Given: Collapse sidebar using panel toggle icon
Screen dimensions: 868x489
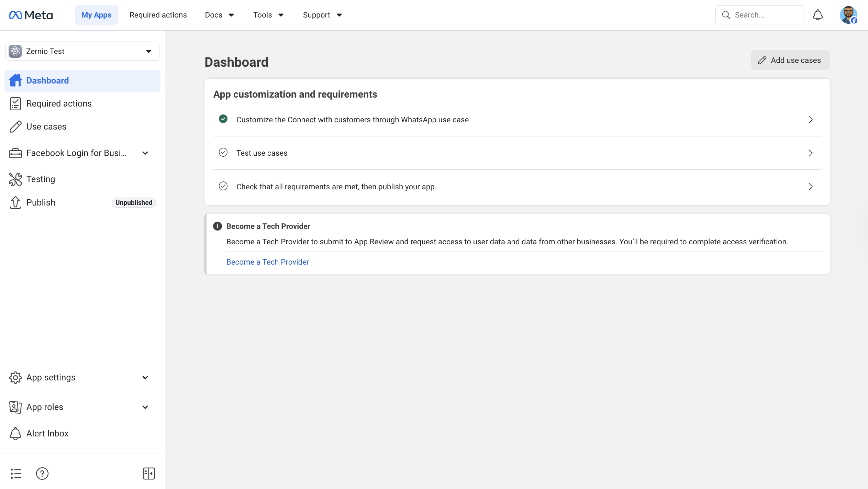Looking at the screenshot, I should coord(149,473).
